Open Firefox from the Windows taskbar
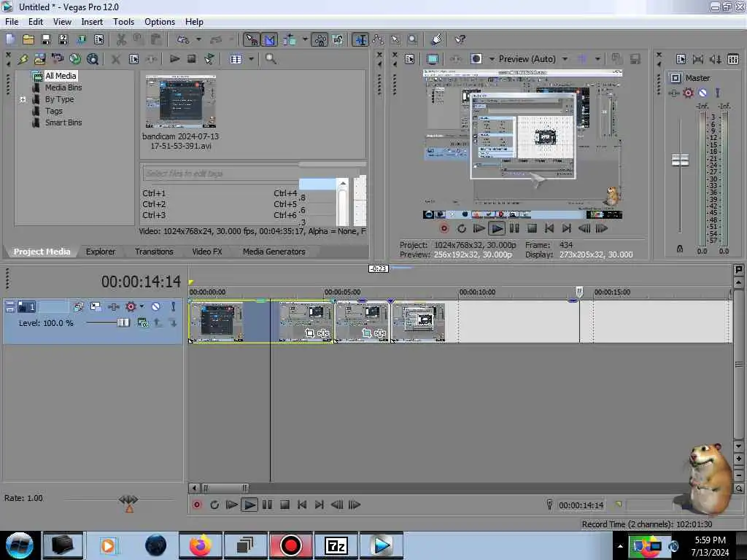Image resolution: width=747 pixels, height=560 pixels. (x=201, y=545)
